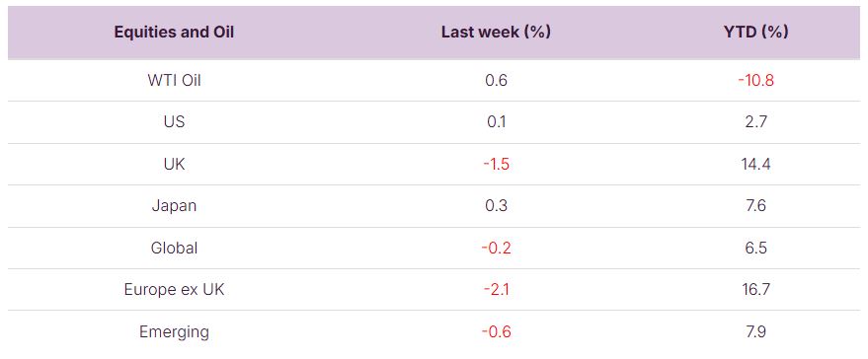Click Emerging YTD value 7.9
Image resolution: width=868 pixels, height=359 pixels.
coord(755,332)
